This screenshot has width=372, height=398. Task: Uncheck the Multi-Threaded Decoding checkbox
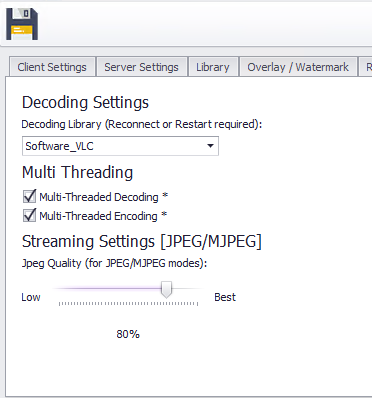pyautogui.click(x=29, y=196)
